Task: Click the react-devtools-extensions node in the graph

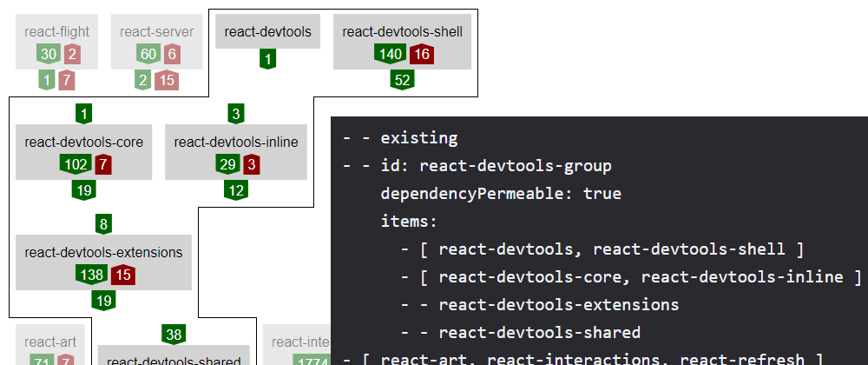Action: (103, 262)
